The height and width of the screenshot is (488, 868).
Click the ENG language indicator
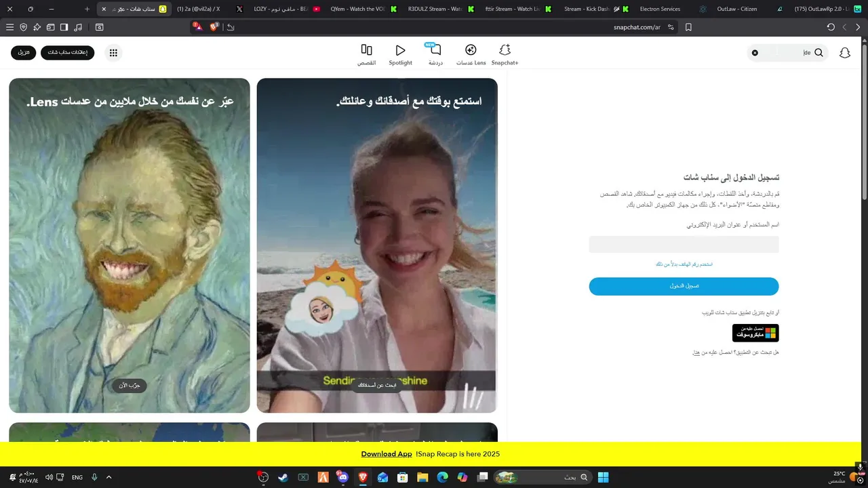point(77,477)
